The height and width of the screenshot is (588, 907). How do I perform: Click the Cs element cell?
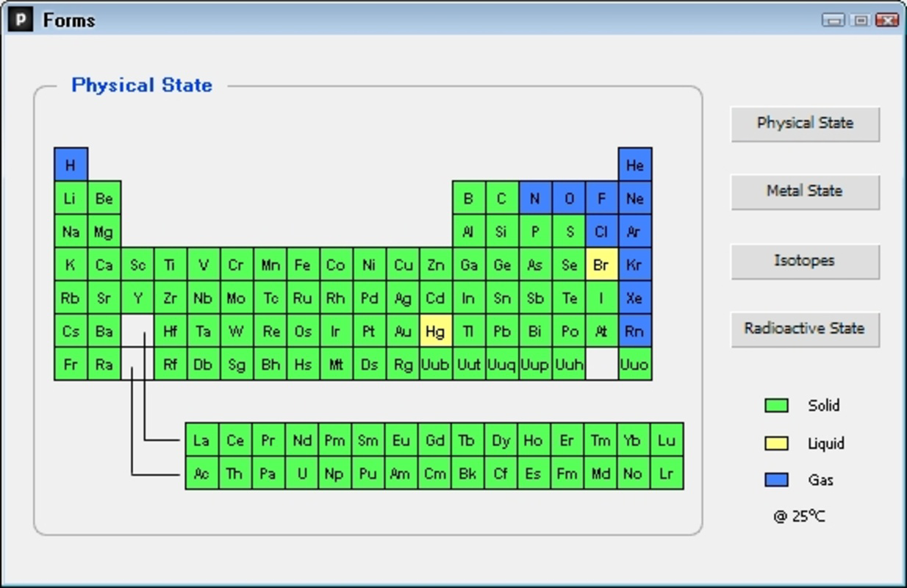71,331
